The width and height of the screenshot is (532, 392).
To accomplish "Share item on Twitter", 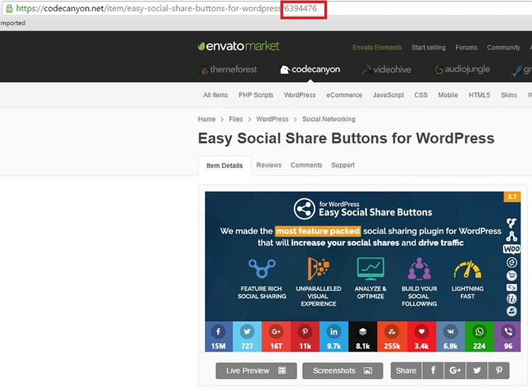I will [x=477, y=371].
